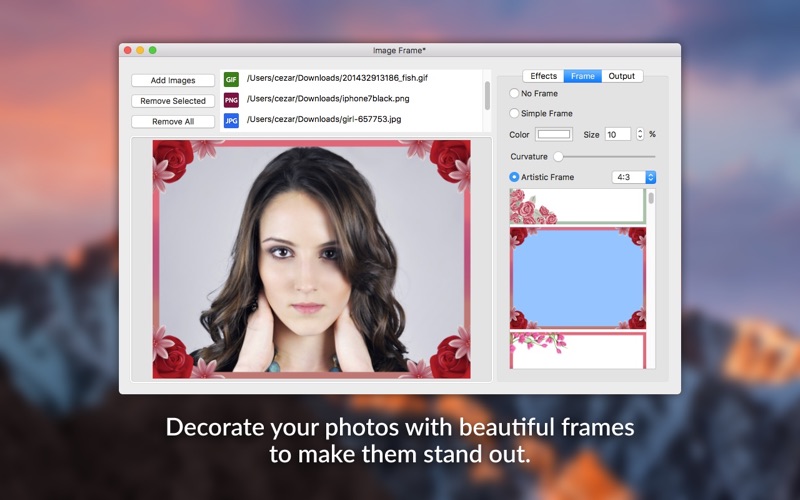The height and width of the screenshot is (500, 800).
Task: Click the GIF file type icon
Action: [x=231, y=79]
